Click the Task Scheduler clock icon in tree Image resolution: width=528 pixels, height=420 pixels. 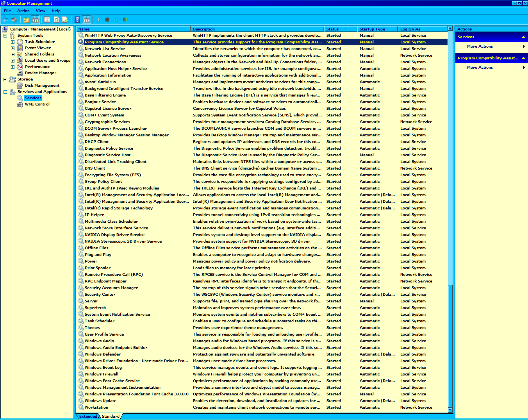(20, 42)
